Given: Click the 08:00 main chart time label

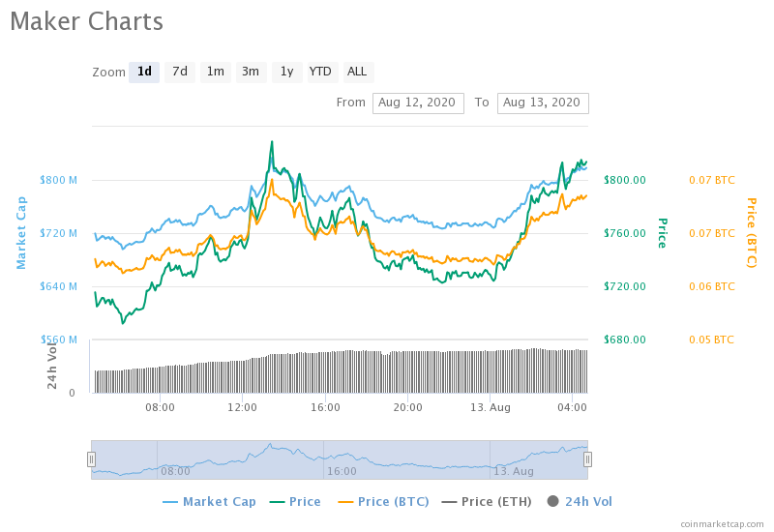Looking at the screenshot, I should [x=160, y=407].
